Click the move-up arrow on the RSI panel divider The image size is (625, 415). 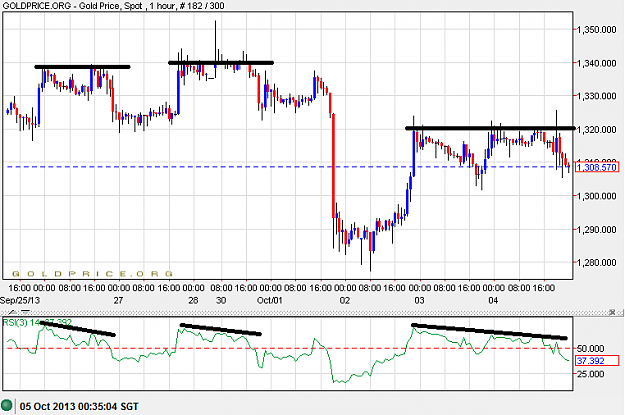coord(12,312)
